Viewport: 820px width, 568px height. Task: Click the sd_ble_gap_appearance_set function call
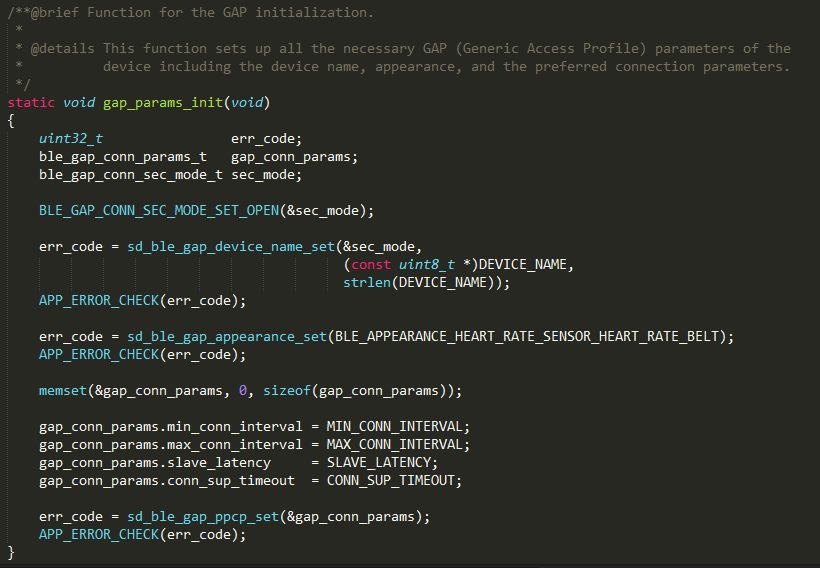coord(227,336)
